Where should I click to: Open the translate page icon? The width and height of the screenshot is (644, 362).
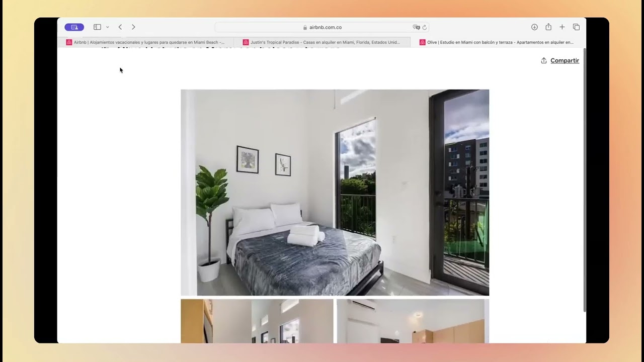coord(416,27)
